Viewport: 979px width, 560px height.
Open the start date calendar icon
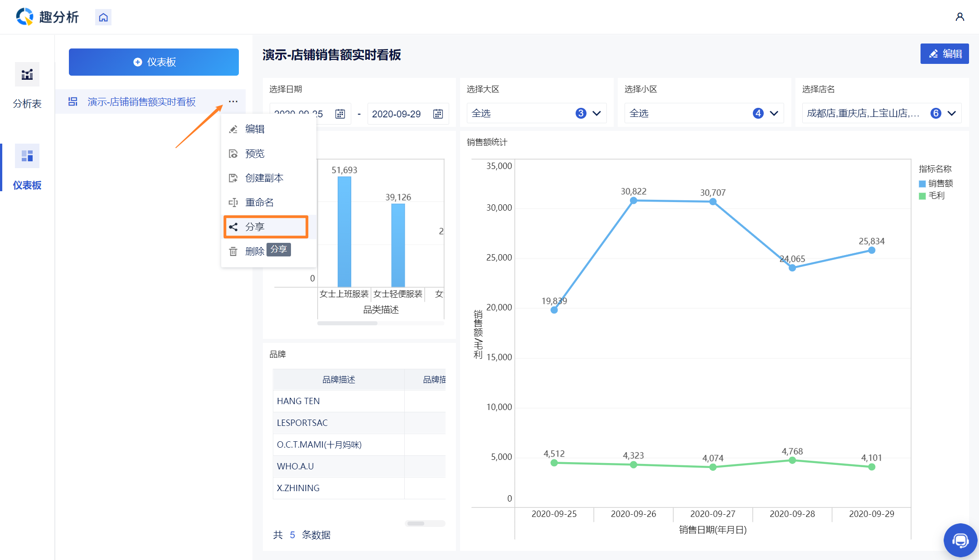pyautogui.click(x=340, y=114)
